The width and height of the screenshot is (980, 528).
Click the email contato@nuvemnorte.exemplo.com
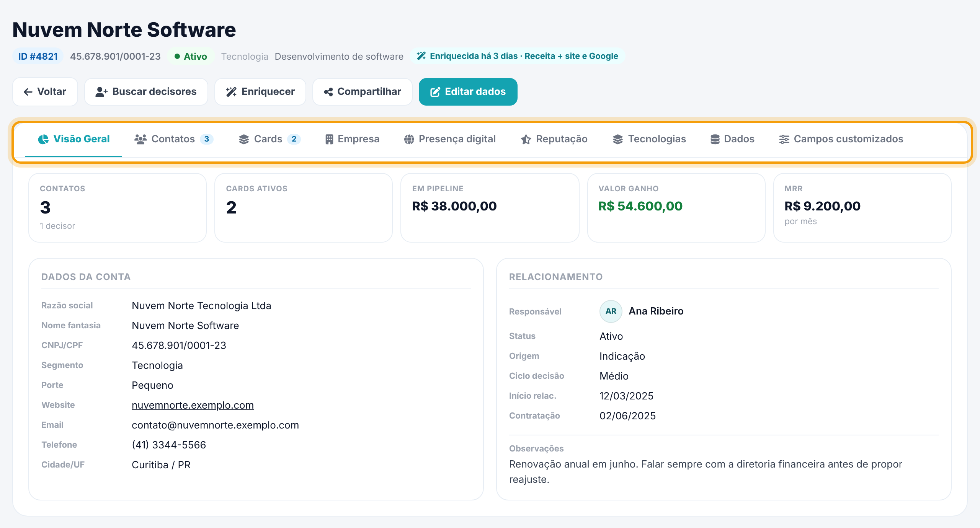click(x=215, y=425)
